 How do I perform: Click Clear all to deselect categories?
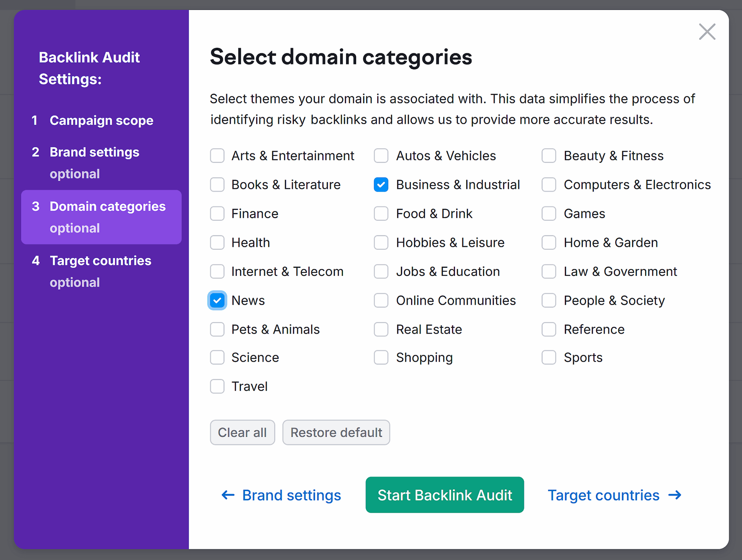pyautogui.click(x=242, y=432)
